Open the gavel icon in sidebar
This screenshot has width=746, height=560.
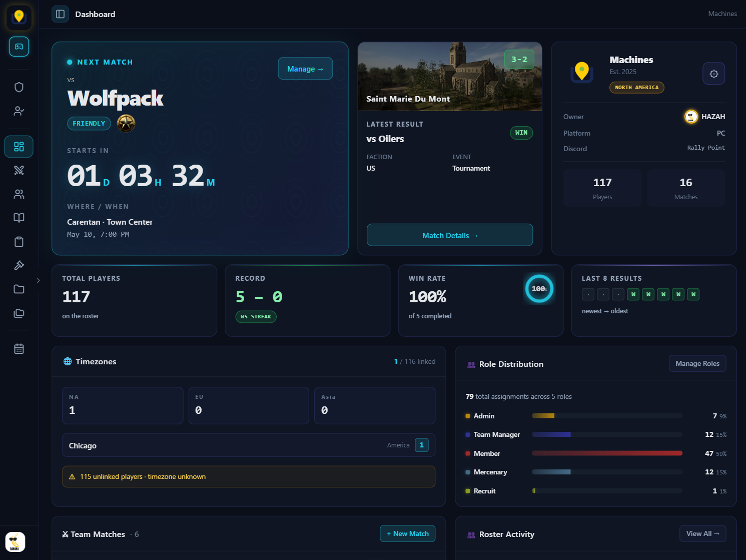click(19, 265)
